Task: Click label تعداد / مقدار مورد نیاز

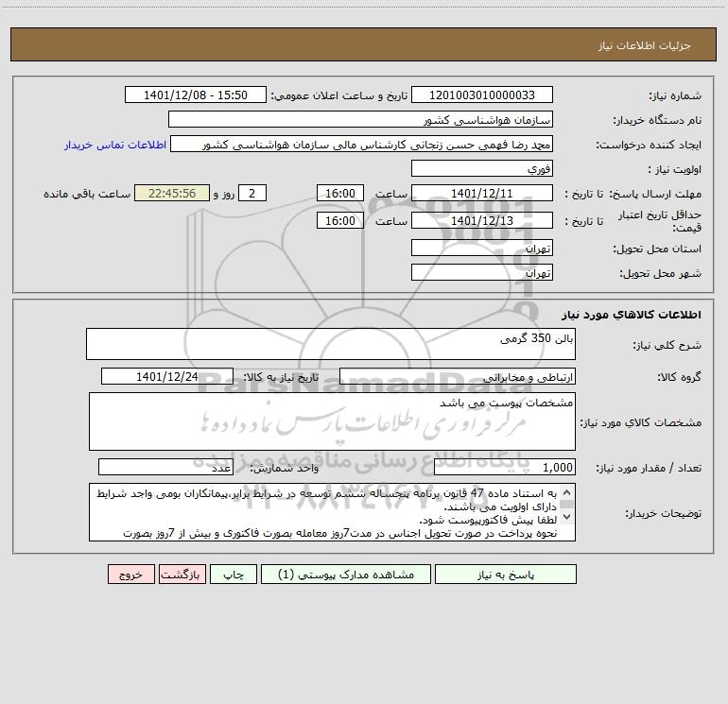Action: point(649,468)
